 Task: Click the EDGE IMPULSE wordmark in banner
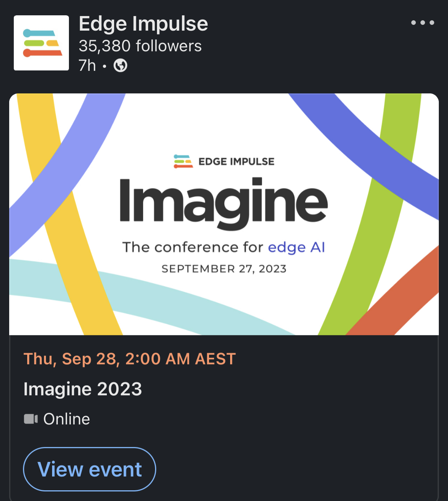[236, 162]
